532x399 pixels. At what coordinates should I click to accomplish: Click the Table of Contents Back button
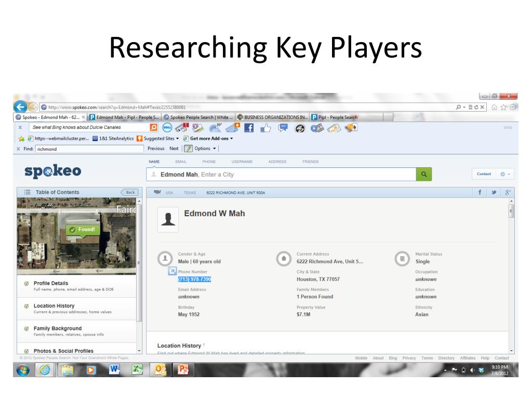tap(129, 192)
